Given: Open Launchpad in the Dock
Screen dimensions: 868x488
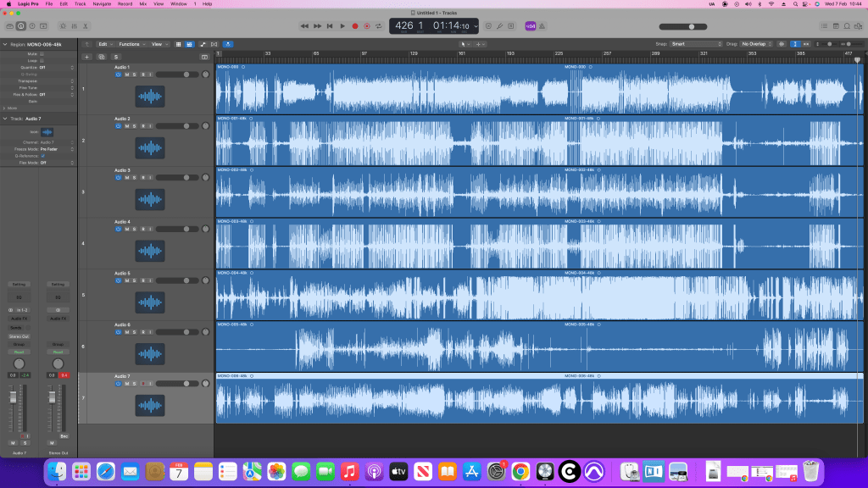Looking at the screenshot, I should coord(81,470).
